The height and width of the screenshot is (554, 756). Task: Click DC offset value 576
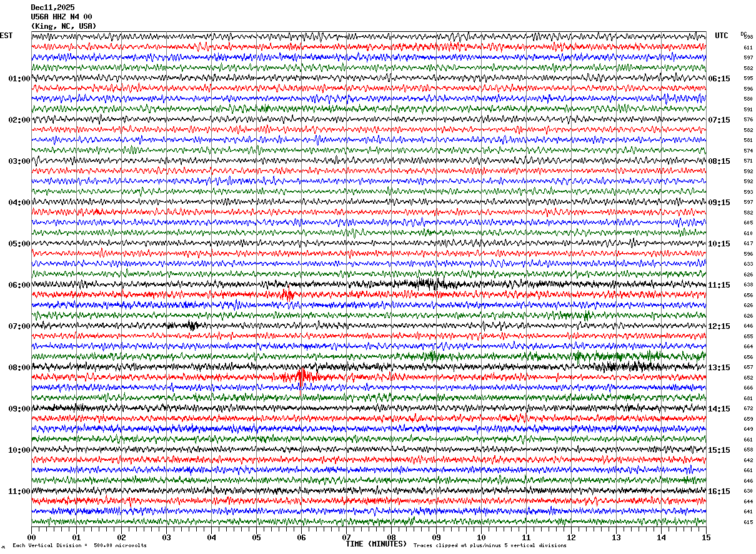coord(748,120)
